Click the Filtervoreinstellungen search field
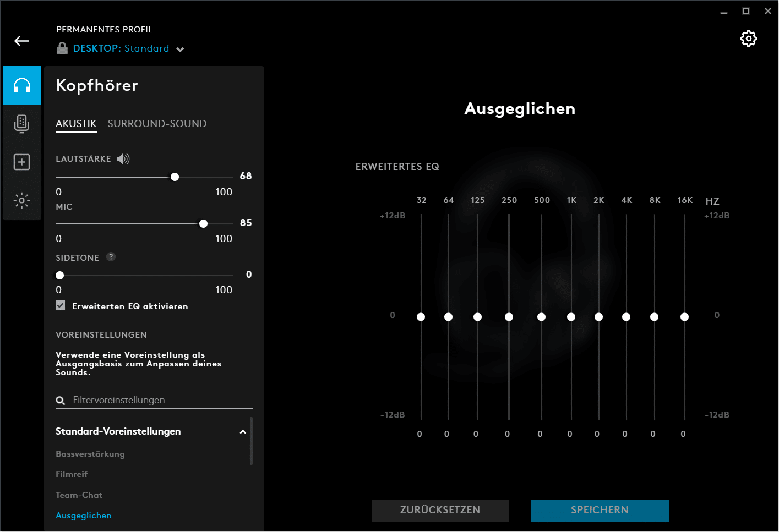The image size is (779, 532). 160,400
